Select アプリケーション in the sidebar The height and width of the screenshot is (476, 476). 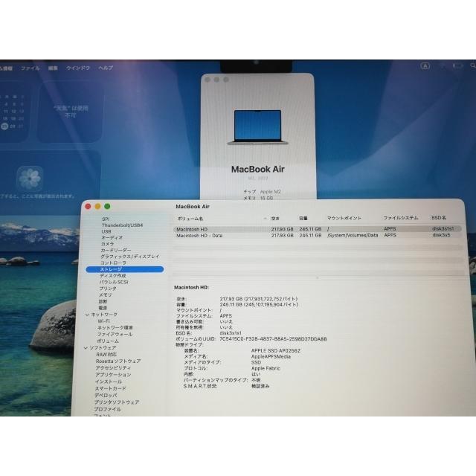113,375
